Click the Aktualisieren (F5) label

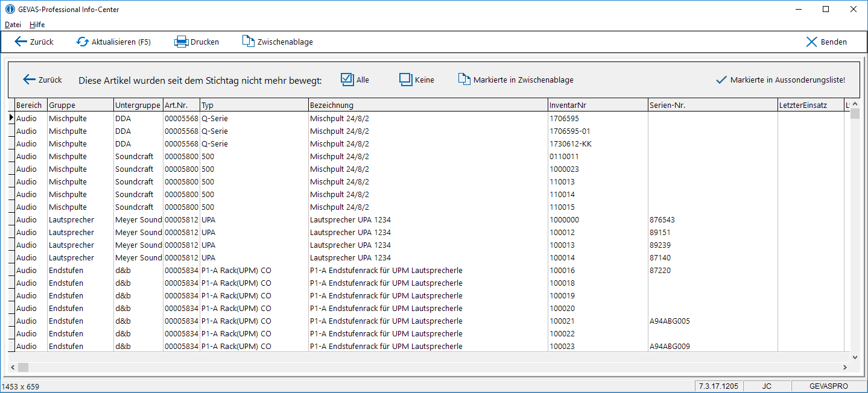[121, 42]
